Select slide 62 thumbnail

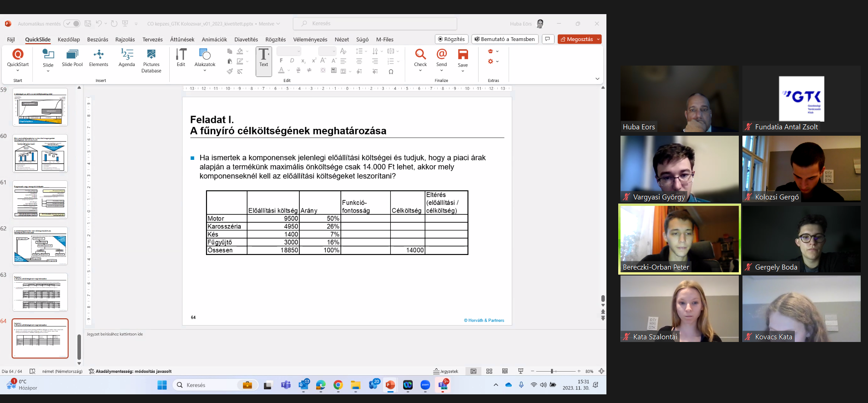40,246
